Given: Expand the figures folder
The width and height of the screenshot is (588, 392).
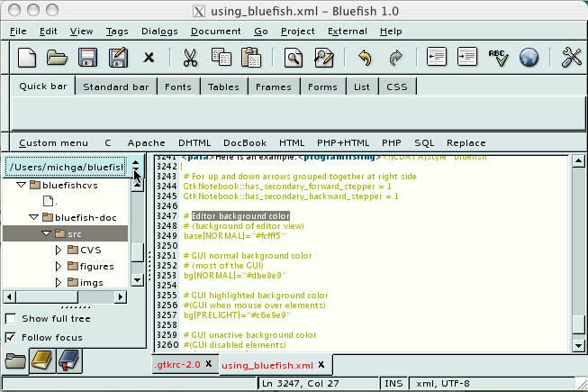Looking at the screenshot, I should point(59,266).
